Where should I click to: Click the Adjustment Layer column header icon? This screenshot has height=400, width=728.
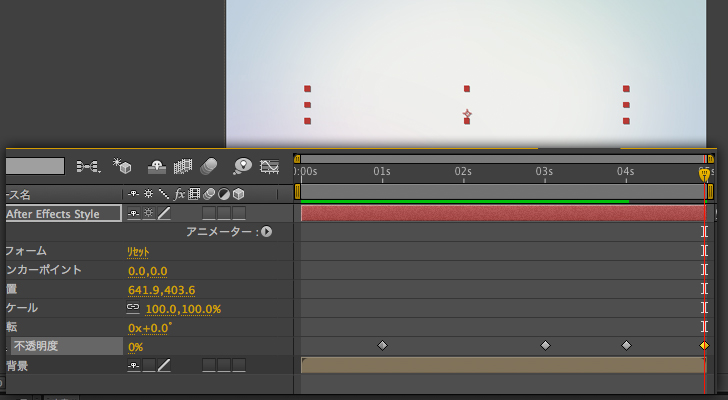(224, 194)
